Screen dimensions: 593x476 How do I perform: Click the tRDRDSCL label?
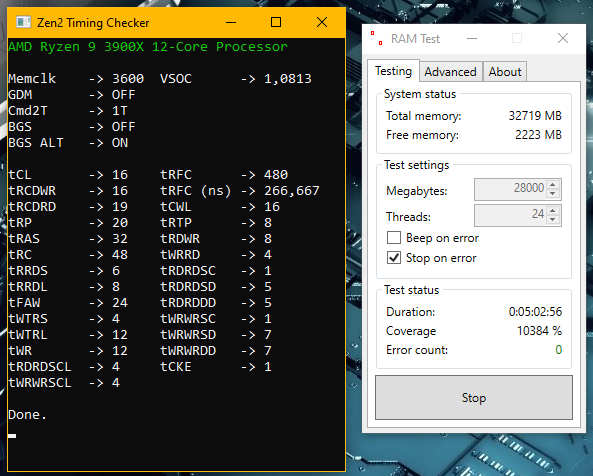(x=40, y=367)
